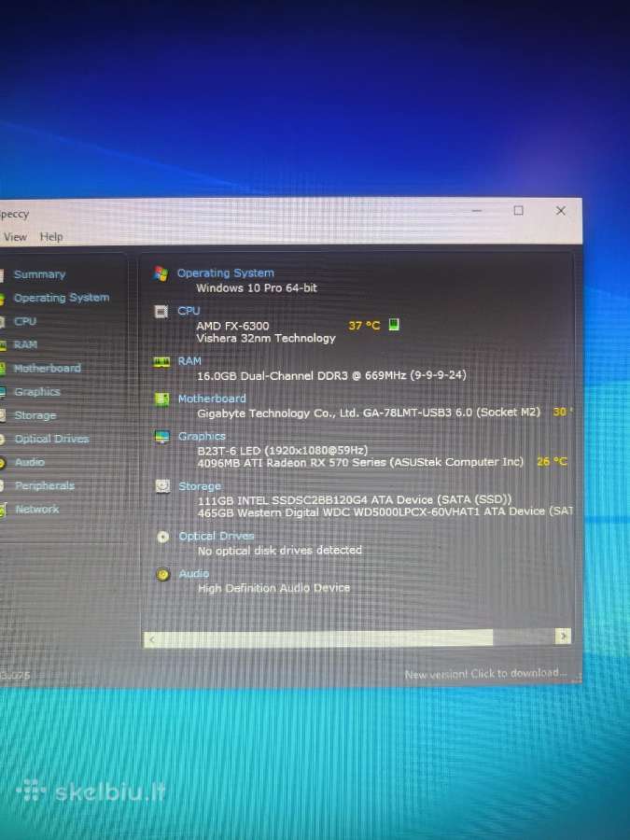The width and height of the screenshot is (630, 840).
Task: Click the 465GB Western Digital drive line
Action: point(385,512)
